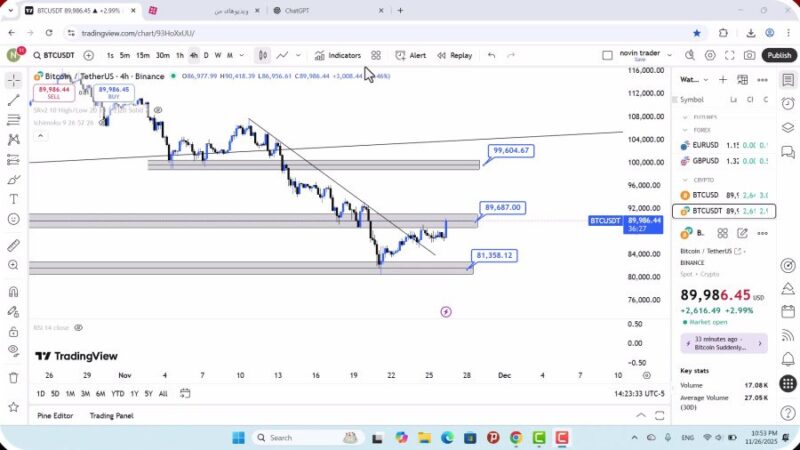The height and width of the screenshot is (450, 800).
Task: Open the Indicators dialog
Action: coord(337,56)
